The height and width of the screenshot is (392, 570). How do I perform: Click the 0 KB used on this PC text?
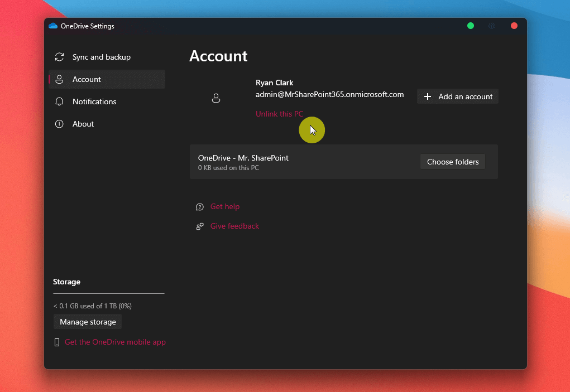[x=229, y=168]
